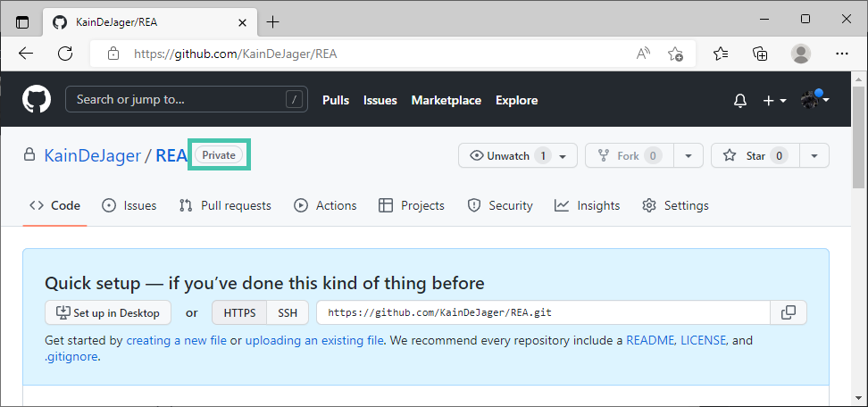Add this page to favorites
The image size is (868, 407).
(675, 54)
